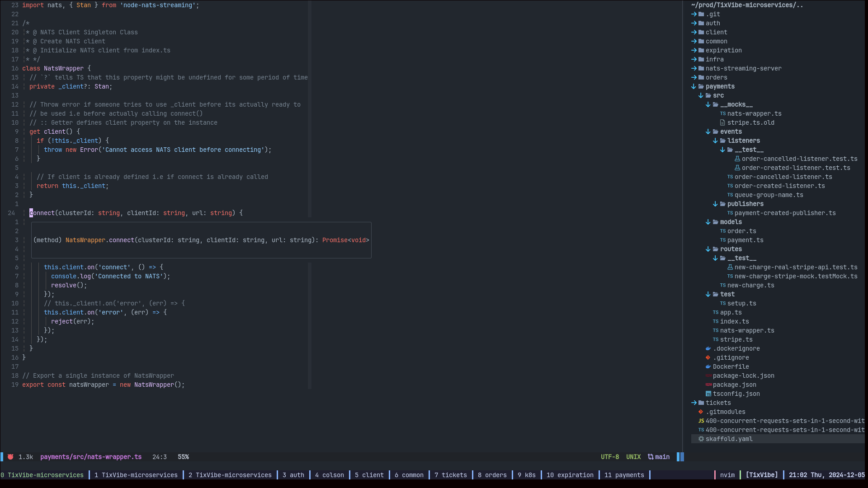Image resolution: width=868 pixels, height=488 pixels.
Task: Click the TS icon next to stripe.ts
Action: tap(715, 339)
